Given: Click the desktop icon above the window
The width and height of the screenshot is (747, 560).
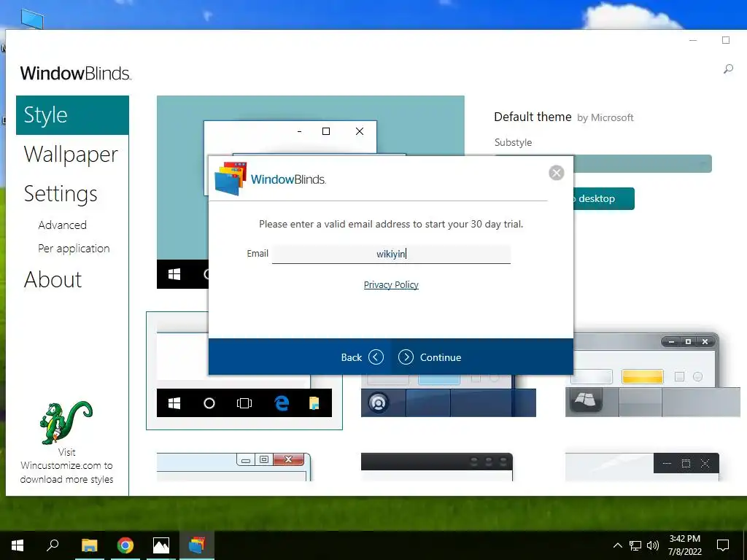Looking at the screenshot, I should 32,19.
